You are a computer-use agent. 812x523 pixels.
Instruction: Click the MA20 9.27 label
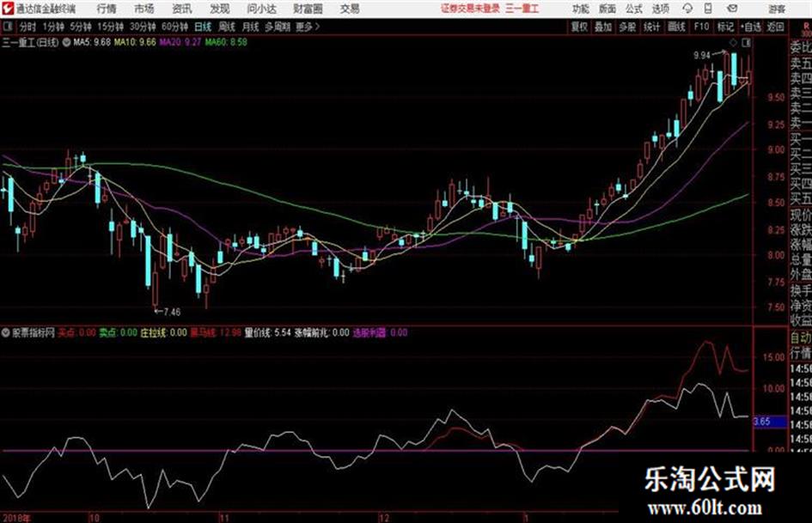click(x=180, y=42)
